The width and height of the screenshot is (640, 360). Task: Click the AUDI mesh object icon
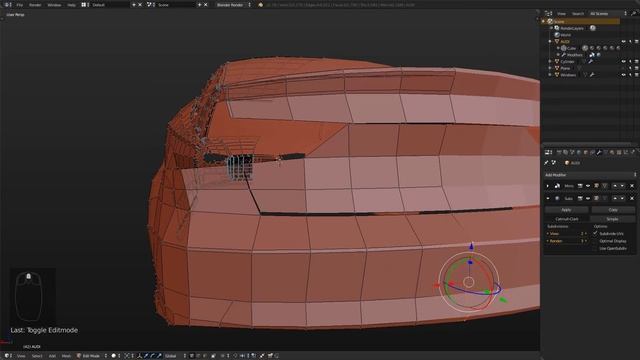[557, 41]
